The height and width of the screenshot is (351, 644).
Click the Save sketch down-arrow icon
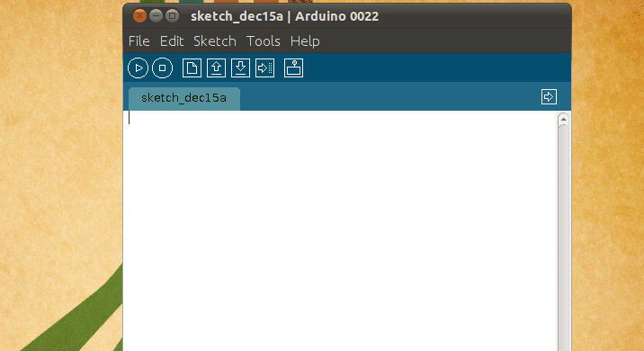point(241,68)
